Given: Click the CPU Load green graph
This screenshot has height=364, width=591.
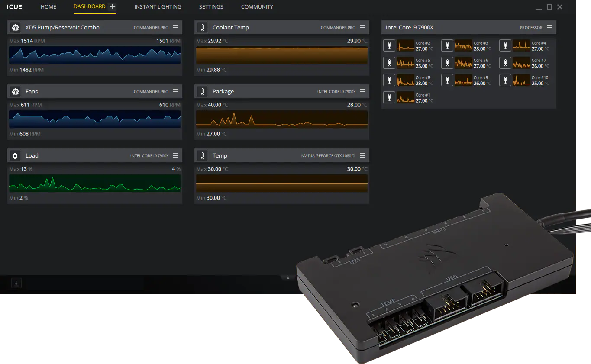Looking at the screenshot, I should pyautogui.click(x=95, y=184).
